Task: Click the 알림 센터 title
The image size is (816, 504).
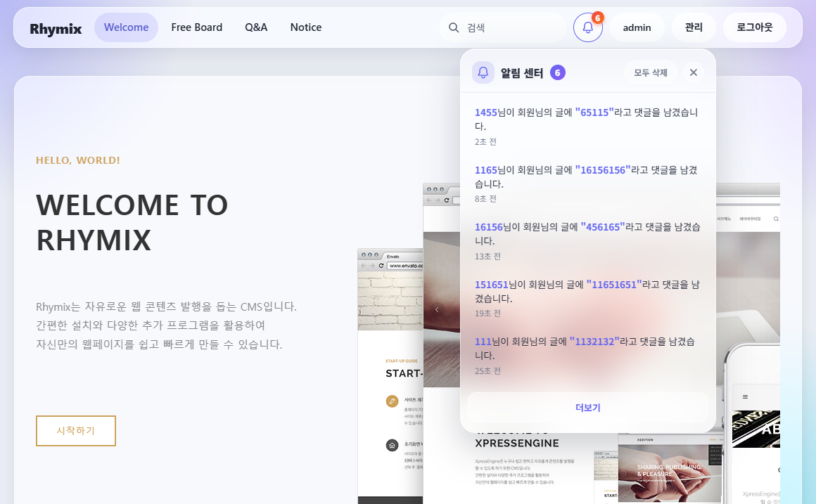Action: pyautogui.click(x=522, y=73)
